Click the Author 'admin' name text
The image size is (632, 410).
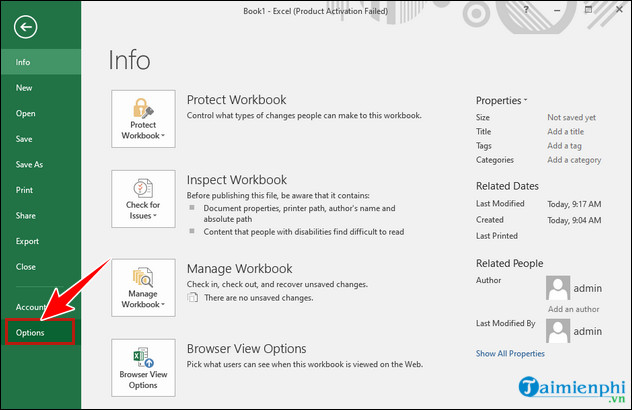tap(588, 288)
